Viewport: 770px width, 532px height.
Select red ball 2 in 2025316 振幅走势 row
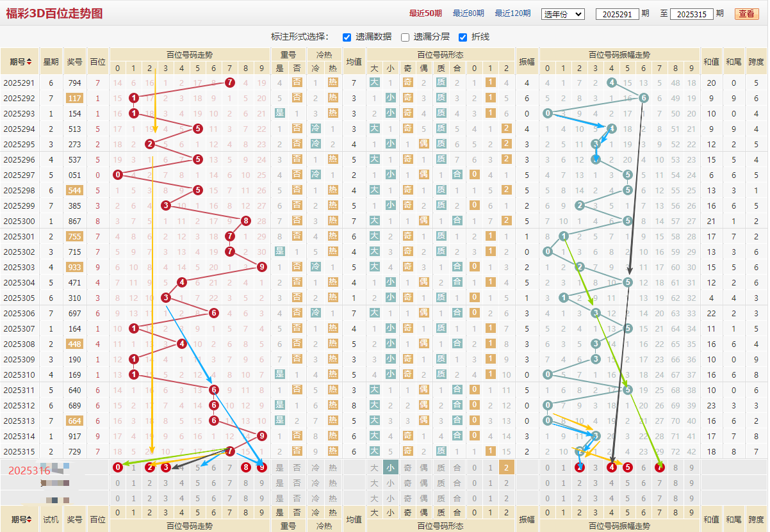tap(580, 467)
